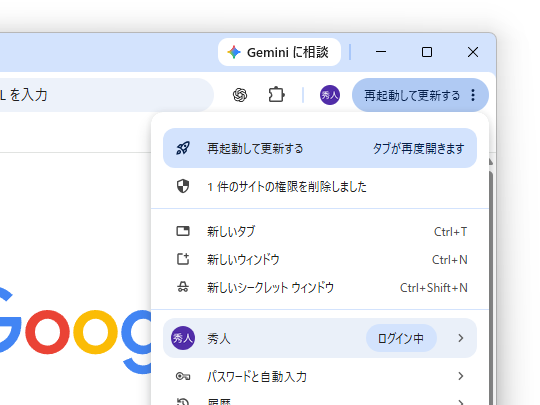This screenshot has height=405, width=540.
Task: Open the Gemini に相談 button
Action: point(279,52)
